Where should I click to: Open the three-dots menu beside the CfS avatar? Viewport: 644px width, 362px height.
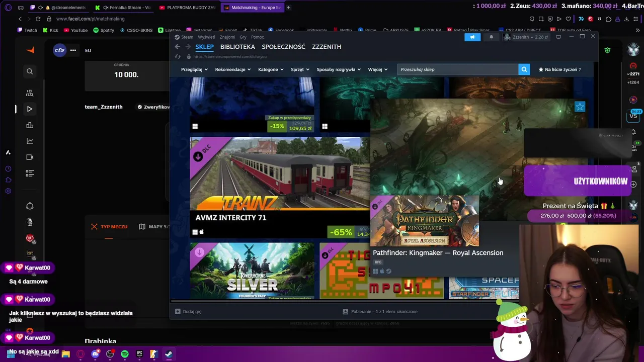73,50
